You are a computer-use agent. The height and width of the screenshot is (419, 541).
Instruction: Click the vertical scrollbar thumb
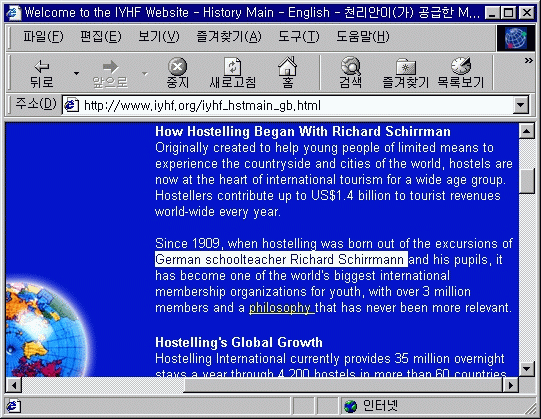[x=527, y=182]
